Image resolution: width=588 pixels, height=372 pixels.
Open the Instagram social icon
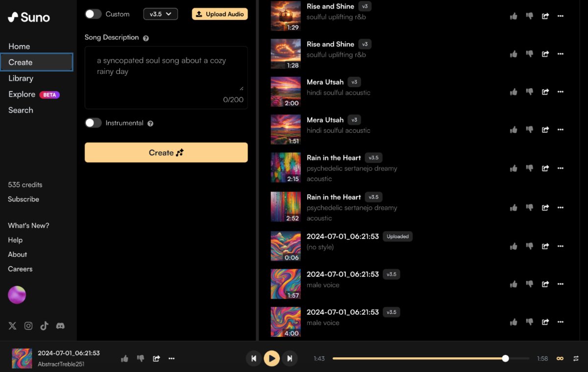pos(28,326)
